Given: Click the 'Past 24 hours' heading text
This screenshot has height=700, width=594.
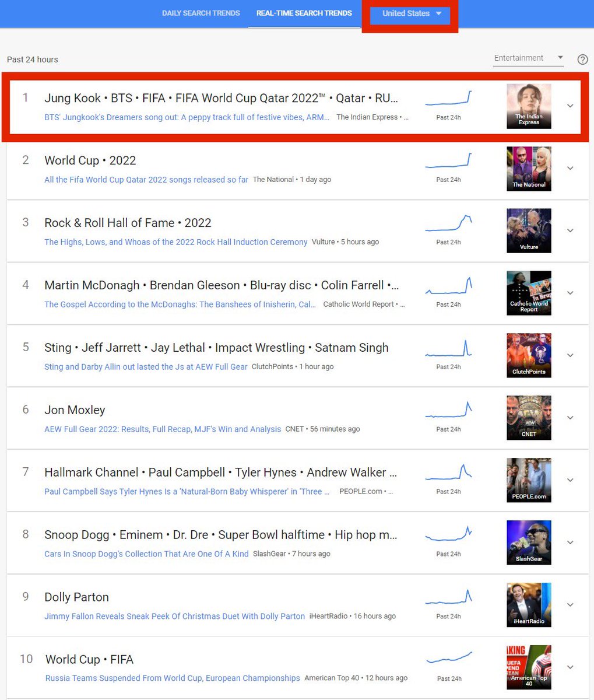Looking at the screenshot, I should pyautogui.click(x=33, y=60).
